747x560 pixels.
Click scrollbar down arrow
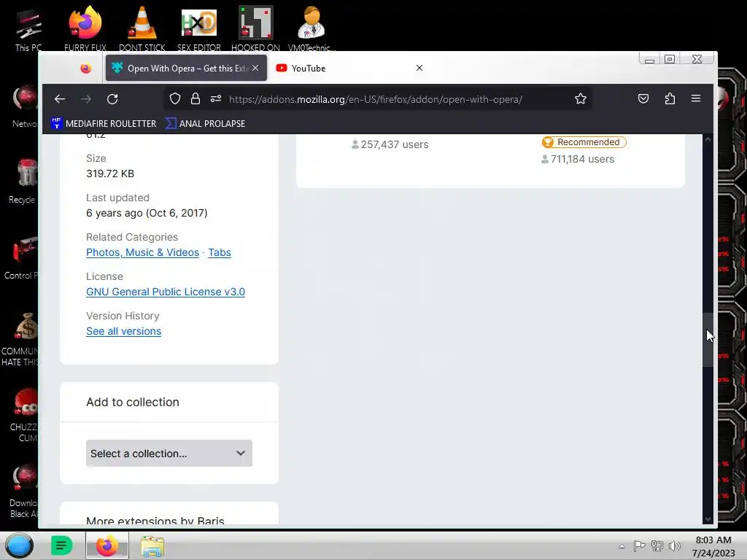[708, 518]
